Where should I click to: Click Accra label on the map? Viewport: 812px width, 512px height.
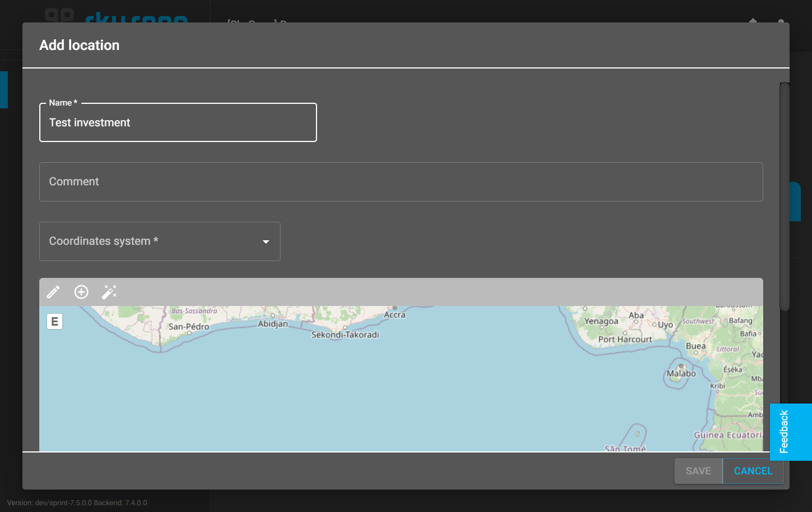394,315
